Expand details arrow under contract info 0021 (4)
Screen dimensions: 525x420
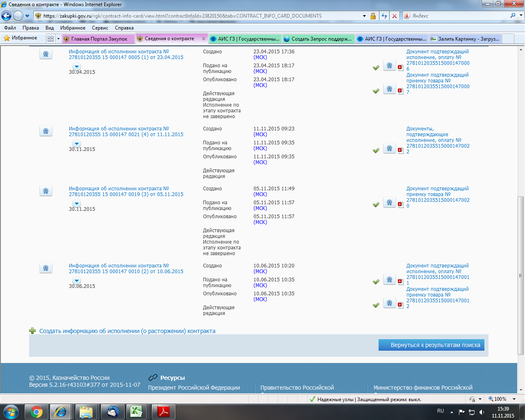click(x=77, y=144)
